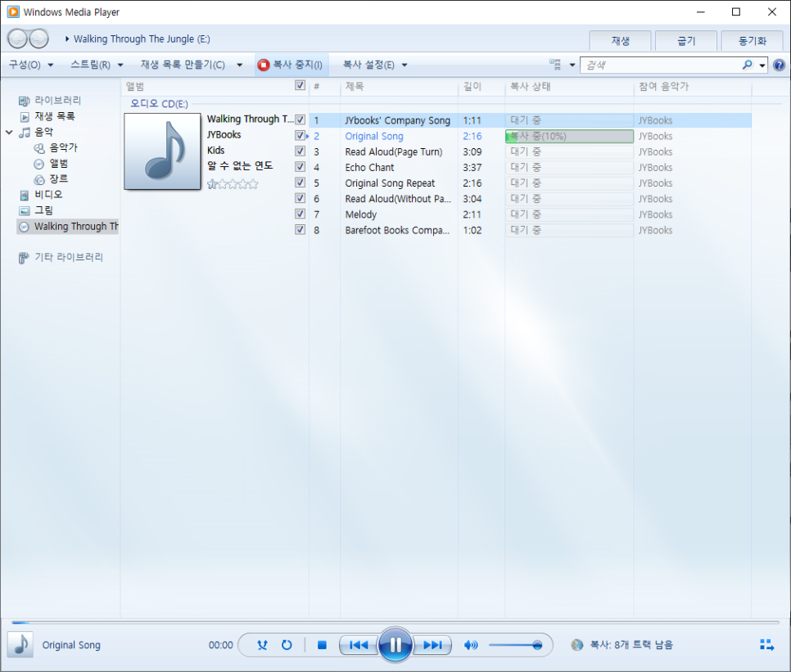Adjust the volume slider
791x672 pixels.
click(x=515, y=645)
